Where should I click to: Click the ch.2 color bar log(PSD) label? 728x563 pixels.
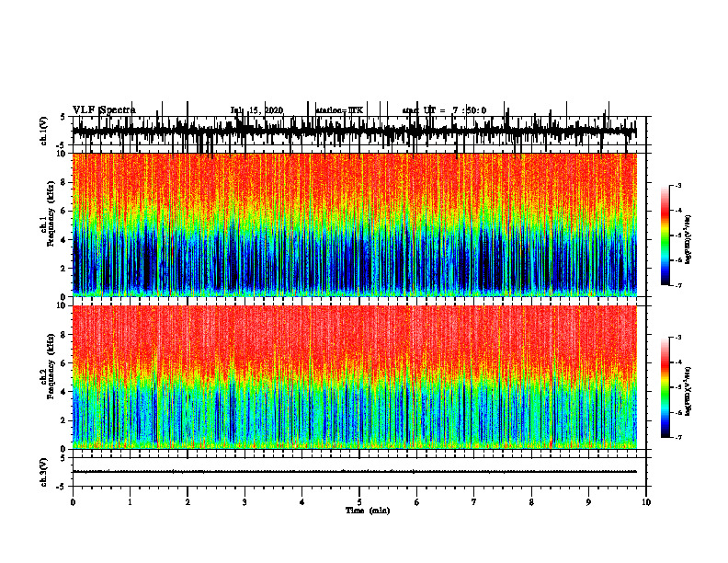688,392
